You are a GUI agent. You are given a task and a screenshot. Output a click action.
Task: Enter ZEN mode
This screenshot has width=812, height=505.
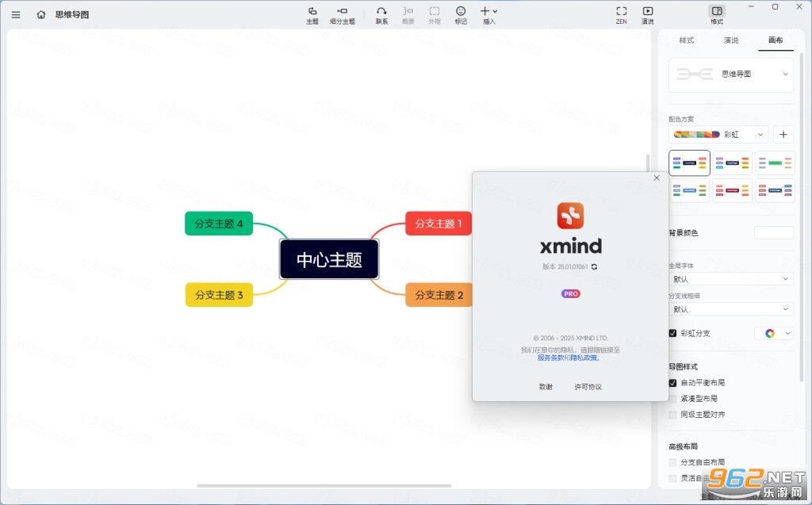point(622,16)
